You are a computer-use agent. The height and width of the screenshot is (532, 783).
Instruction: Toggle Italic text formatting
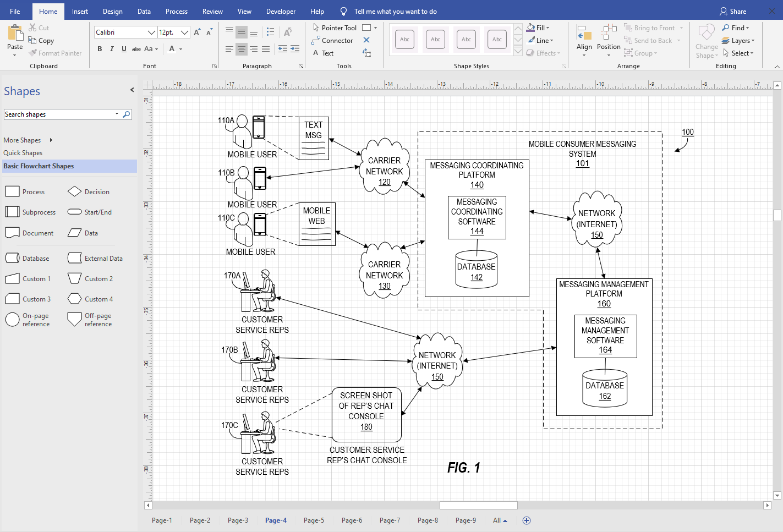coord(112,49)
